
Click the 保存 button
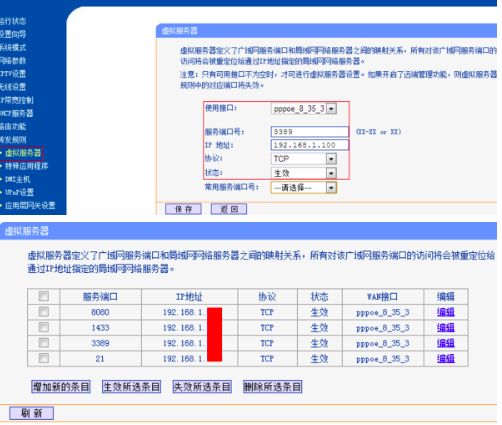(183, 209)
